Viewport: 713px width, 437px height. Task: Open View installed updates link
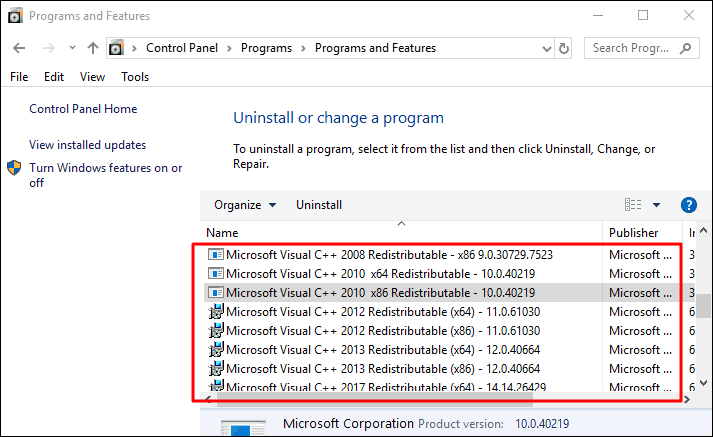[x=88, y=145]
